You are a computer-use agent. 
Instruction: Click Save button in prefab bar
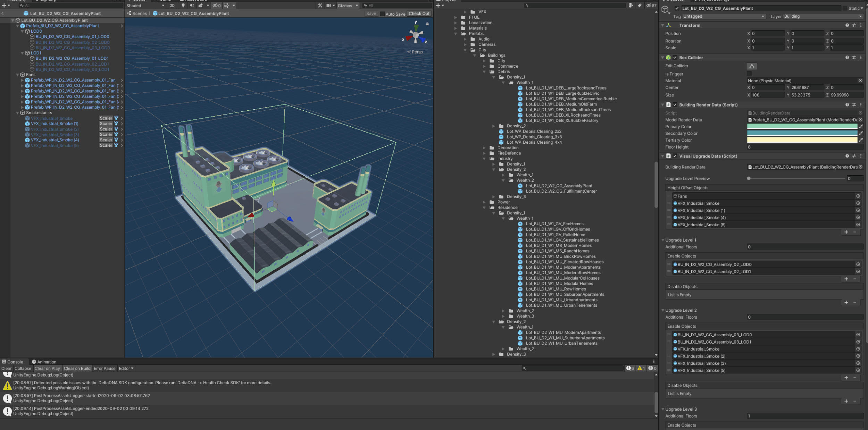pyautogui.click(x=371, y=14)
